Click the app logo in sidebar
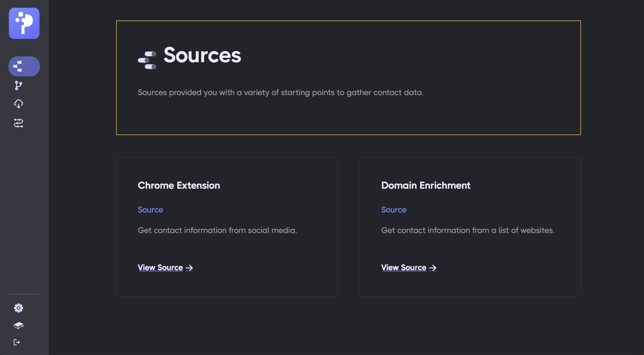 (24, 23)
